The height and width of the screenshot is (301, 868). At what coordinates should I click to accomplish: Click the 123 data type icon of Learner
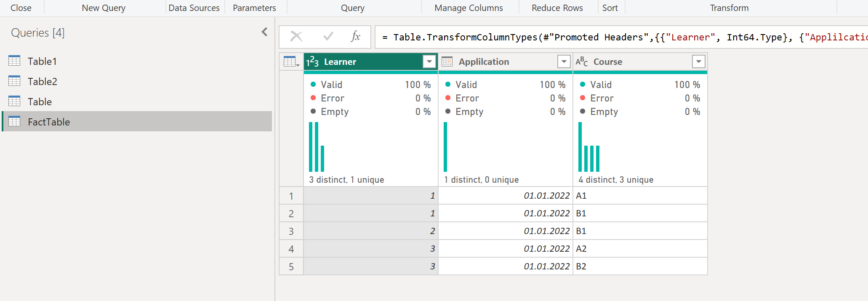(x=312, y=61)
